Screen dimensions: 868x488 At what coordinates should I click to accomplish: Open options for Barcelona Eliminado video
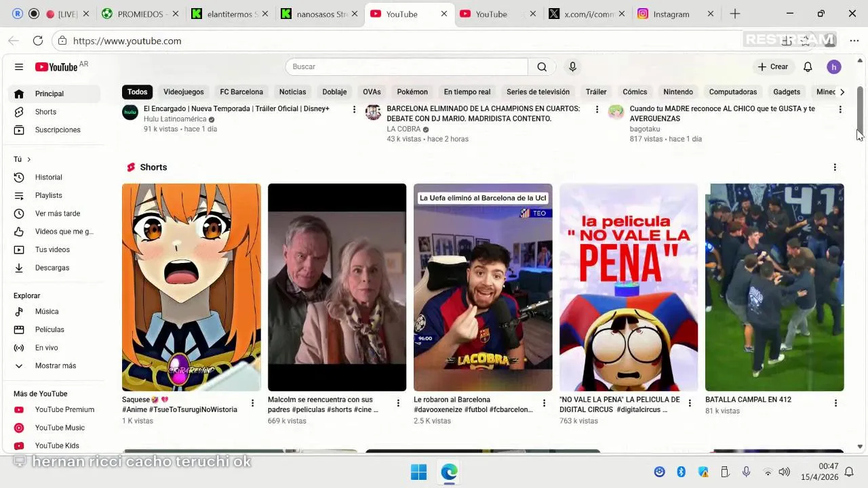click(x=597, y=109)
